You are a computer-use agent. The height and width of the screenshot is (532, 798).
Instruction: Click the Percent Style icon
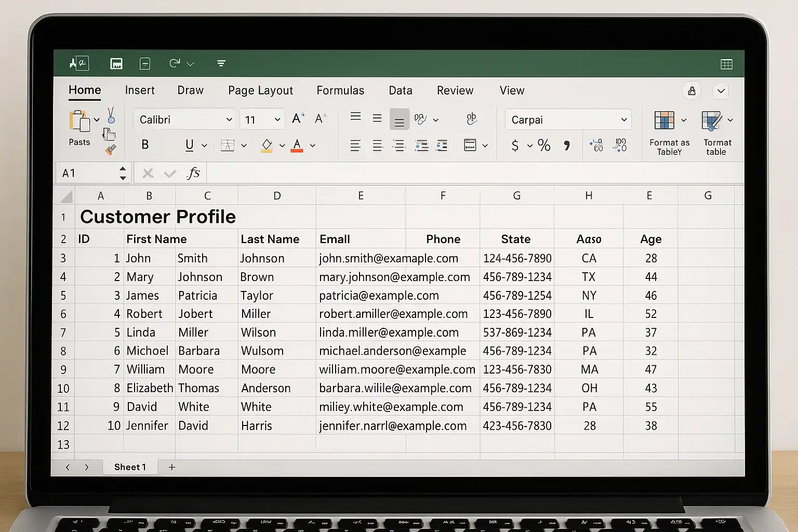tap(544, 145)
